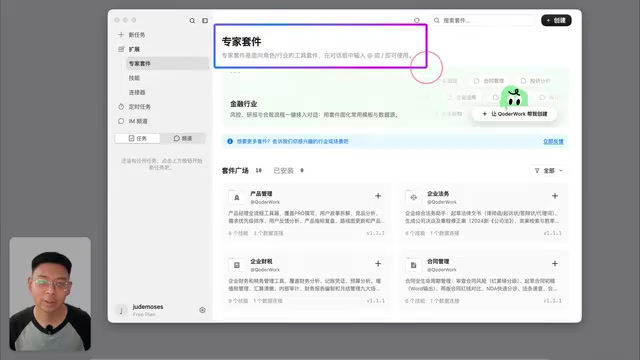Open the 合同管理 card title
The image size is (640, 360).
click(438, 262)
